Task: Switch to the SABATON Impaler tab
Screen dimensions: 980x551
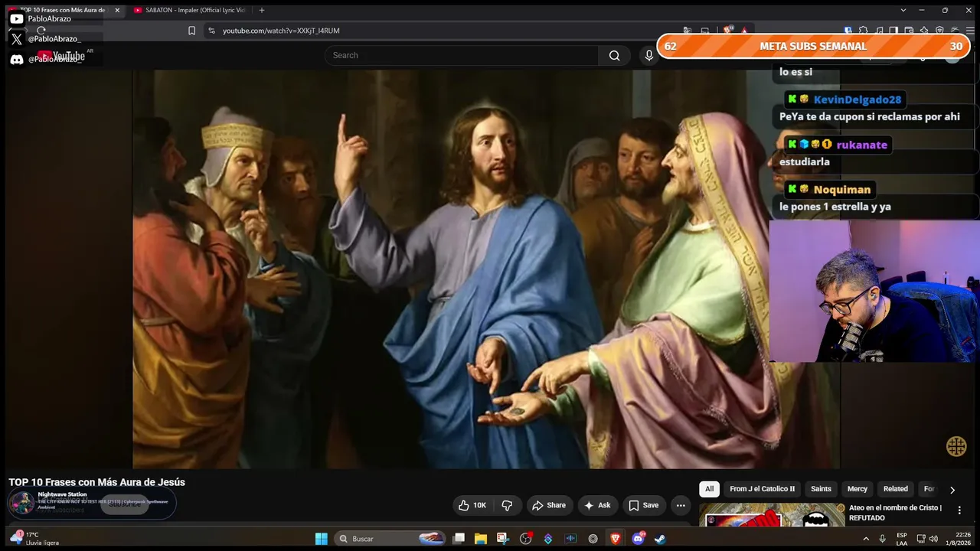Action: point(189,10)
